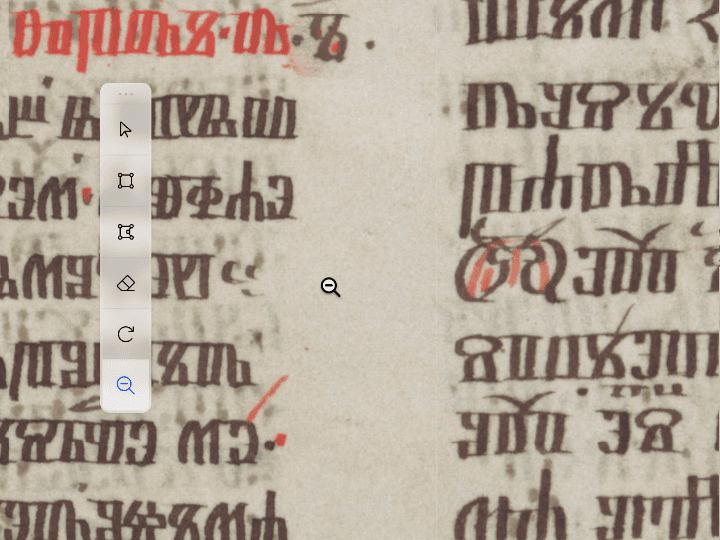Select the arrow pointer tool
Viewport: 720px width, 540px height.
[125, 130]
